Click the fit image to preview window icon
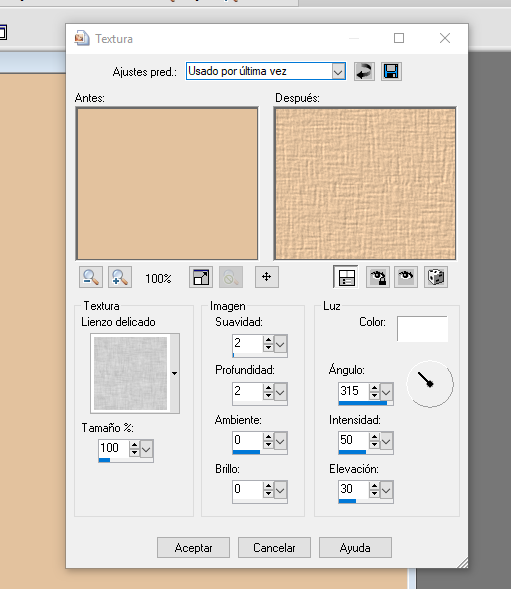The height and width of the screenshot is (589, 511). 201,277
